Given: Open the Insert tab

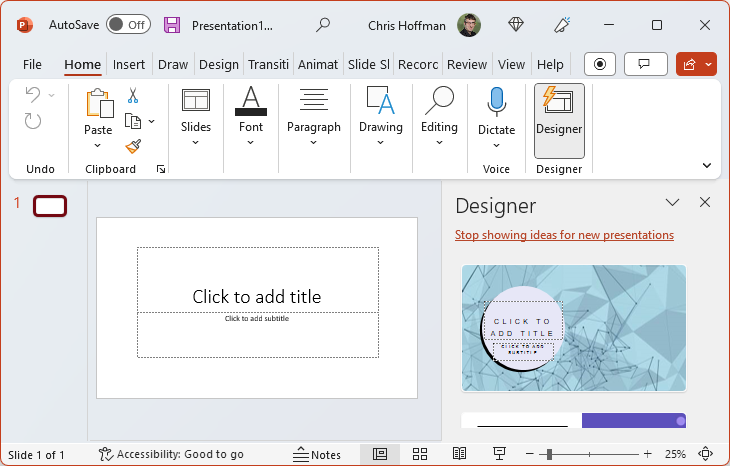Looking at the screenshot, I should point(129,65).
